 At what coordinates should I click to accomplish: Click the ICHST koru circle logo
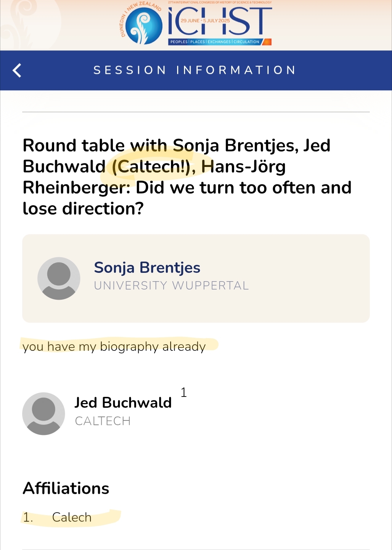[x=144, y=26]
